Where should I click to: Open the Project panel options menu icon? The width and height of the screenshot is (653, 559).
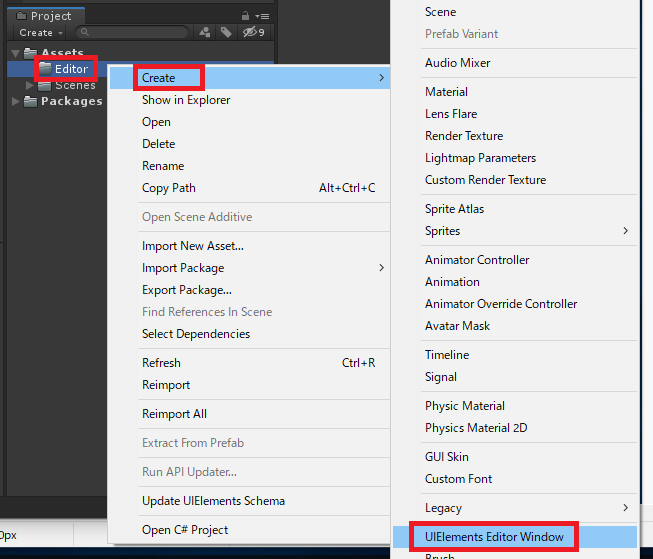[x=262, y=16]
